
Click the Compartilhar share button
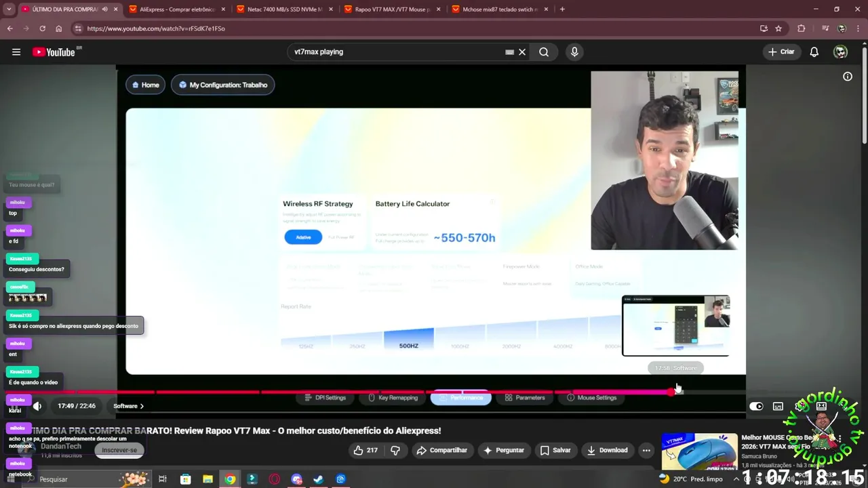(442, 450)
